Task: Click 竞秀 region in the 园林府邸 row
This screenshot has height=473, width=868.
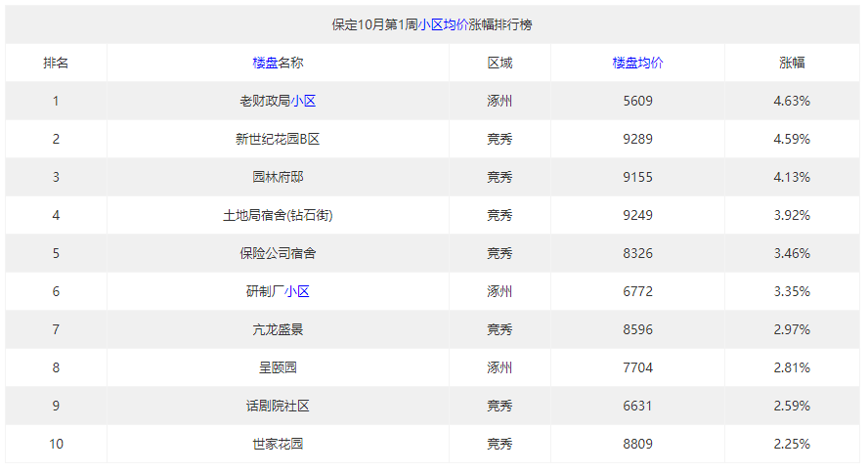Action: tap(499, 178)
